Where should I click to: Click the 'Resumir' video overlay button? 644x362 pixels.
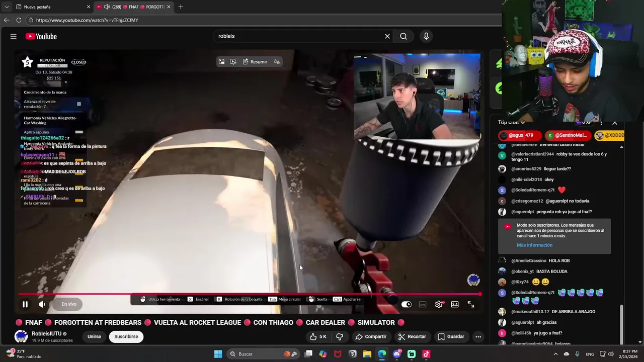tap(255, 62)
